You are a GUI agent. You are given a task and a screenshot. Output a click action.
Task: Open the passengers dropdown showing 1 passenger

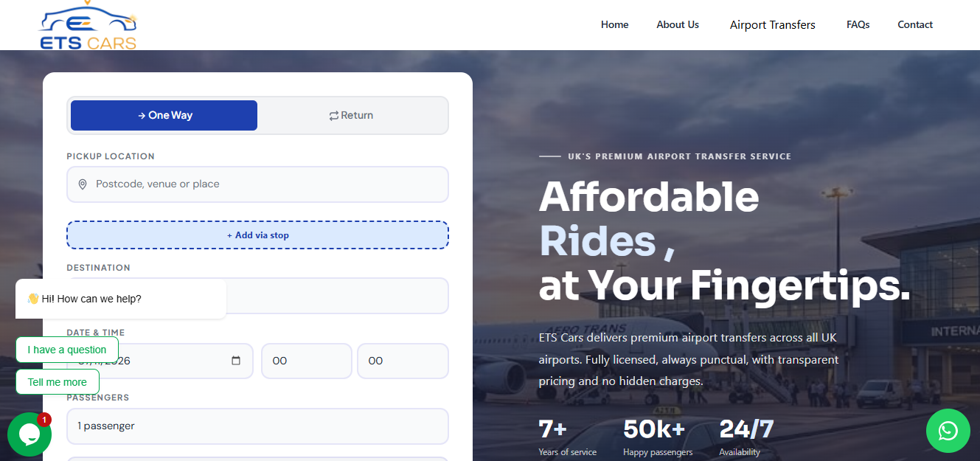click(x=257, y=426)
